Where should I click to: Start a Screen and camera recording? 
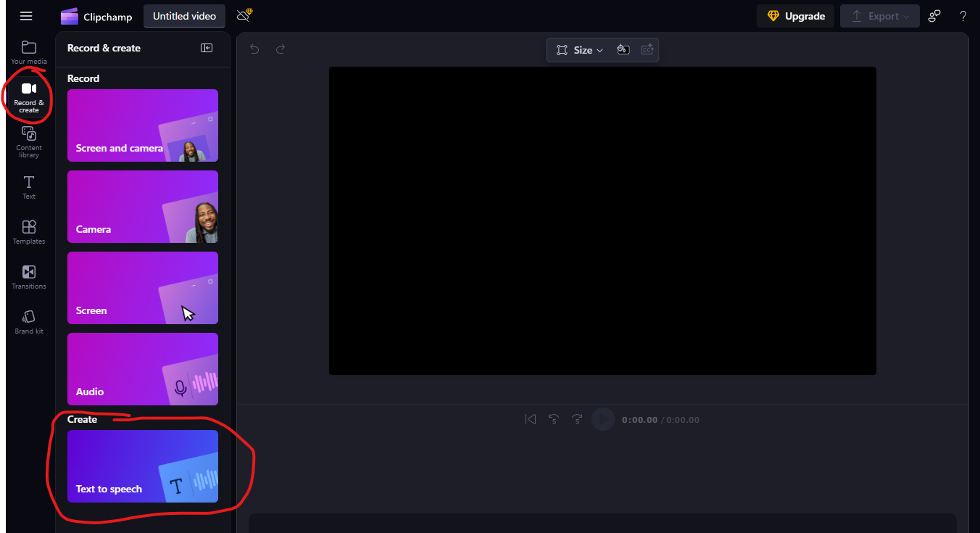click(x=143, y=125)
